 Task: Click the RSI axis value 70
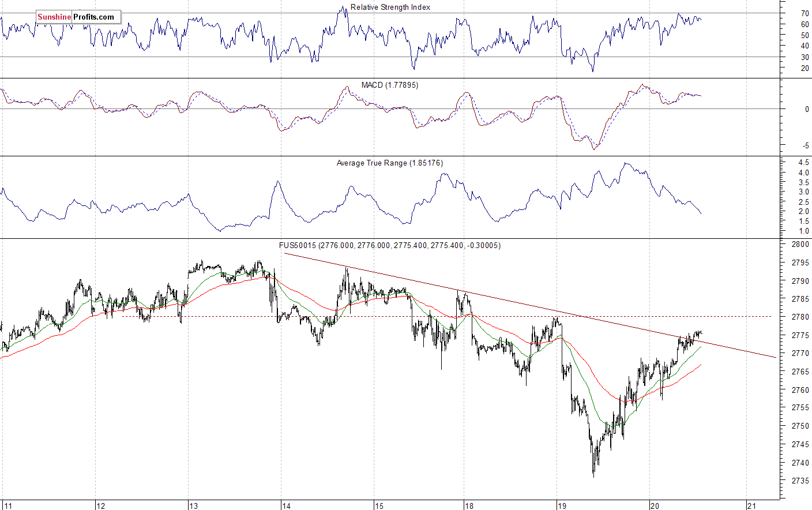tap(805, 13)
